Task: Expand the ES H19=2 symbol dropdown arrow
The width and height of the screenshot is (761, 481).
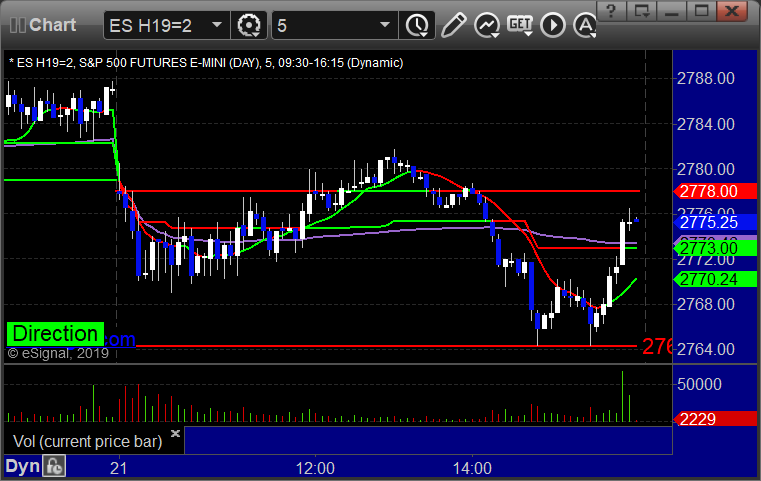Action: [x=217, y=24]
